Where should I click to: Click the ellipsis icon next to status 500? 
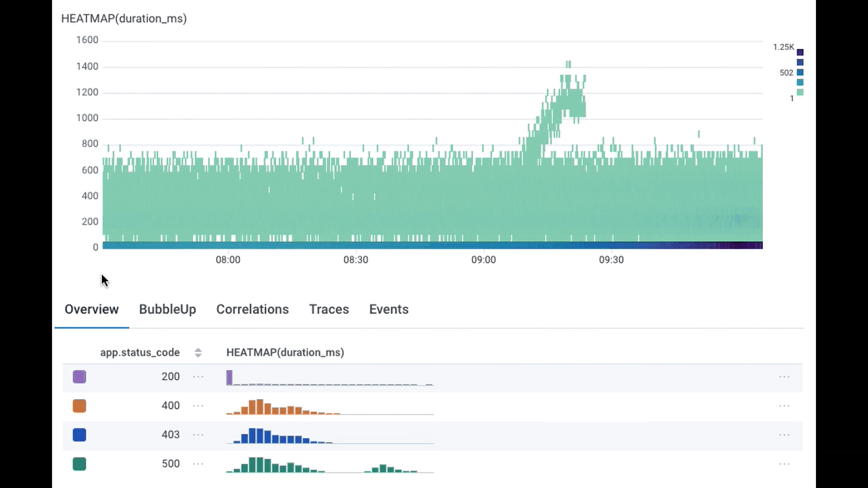tap(198, 464)
